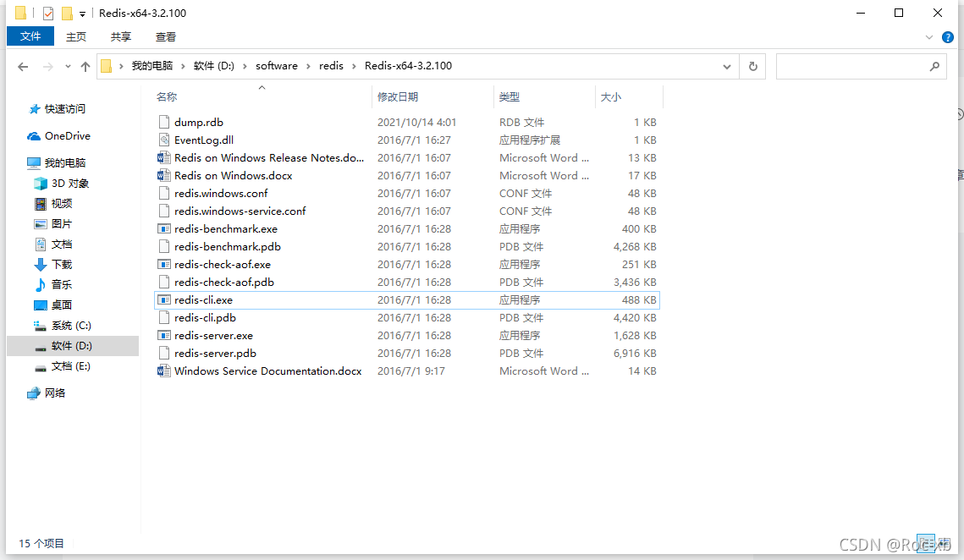Select the redis-server.pdb file
The width and height of the screenshot is (964, 560).
pyautogui.click(x=215, y=354)
